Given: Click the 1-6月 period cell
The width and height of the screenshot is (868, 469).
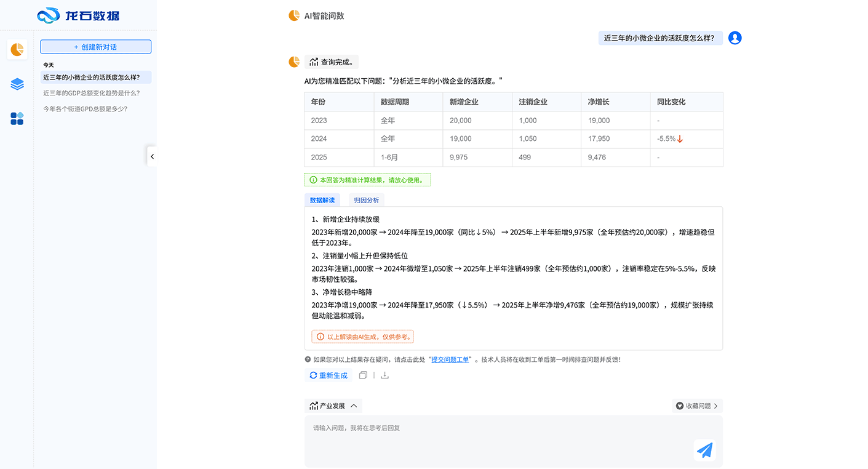Looking at the screenshot, I should point(408,158).
